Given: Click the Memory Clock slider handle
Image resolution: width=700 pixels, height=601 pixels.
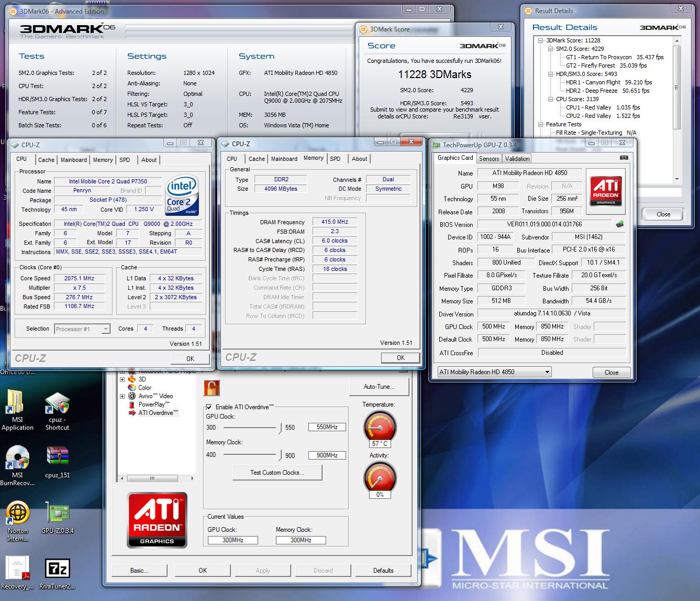Looking at the screenshot, I should tap(279, 455).
